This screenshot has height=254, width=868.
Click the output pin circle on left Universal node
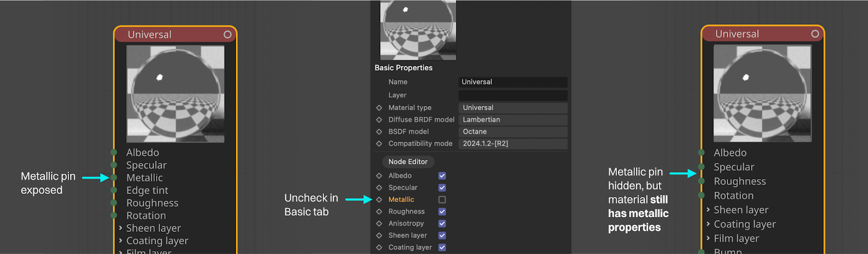point(227,35)
